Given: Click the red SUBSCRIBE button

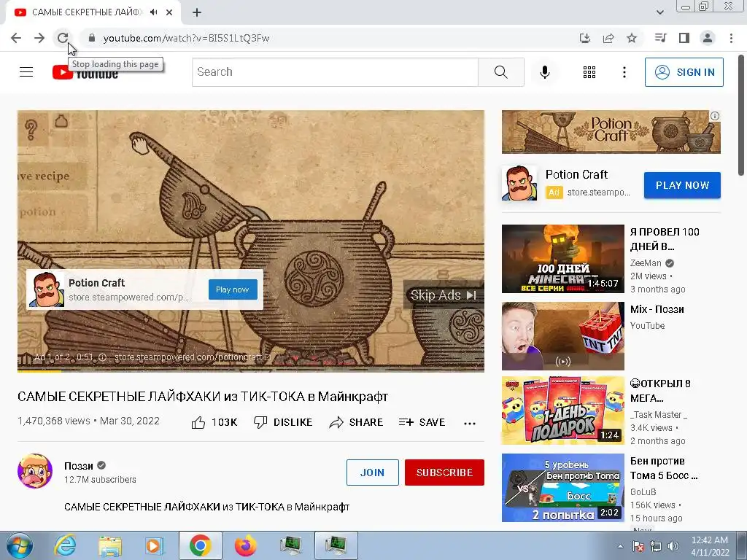Looking at the screenshot, I should pos(444,472).
